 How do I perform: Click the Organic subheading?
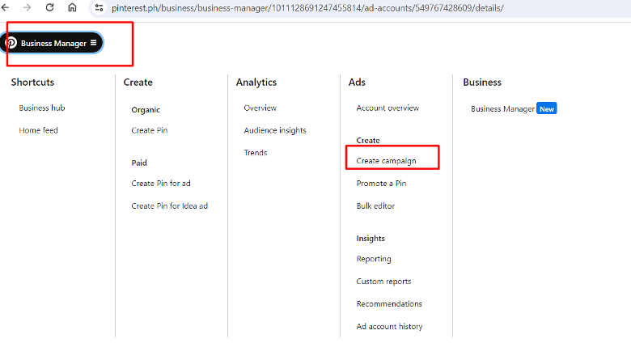(146, 110)
